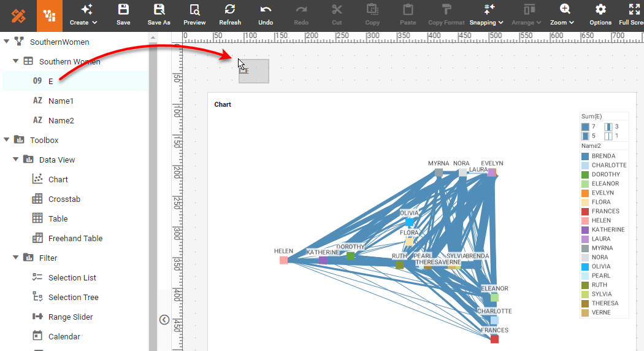Click the Sum(E) size 7 legend item
This screenshot has height=351, width=644.
(589, 126)
